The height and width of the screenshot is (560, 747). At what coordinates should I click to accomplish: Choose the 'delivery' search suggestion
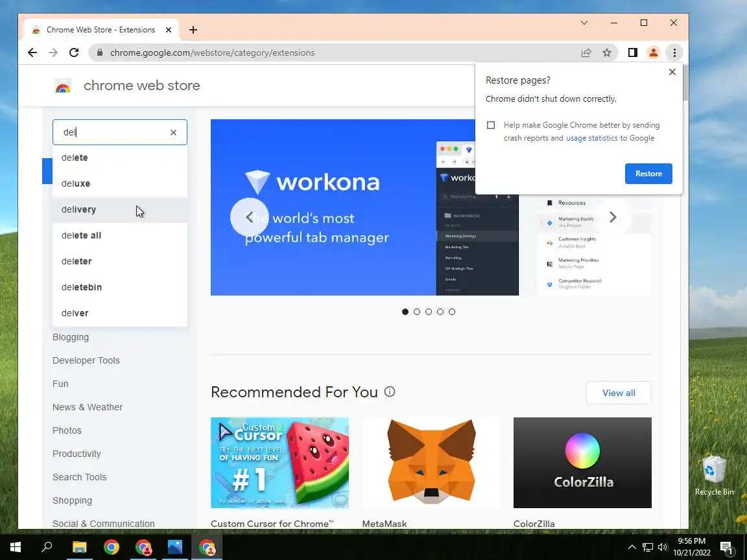coord(119,209)
